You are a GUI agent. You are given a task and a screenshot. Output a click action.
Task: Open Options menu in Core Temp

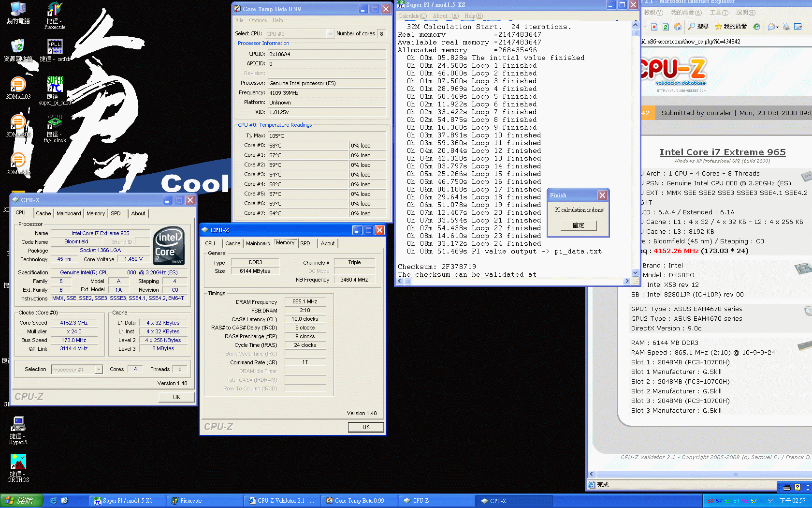tap(258, 20)
